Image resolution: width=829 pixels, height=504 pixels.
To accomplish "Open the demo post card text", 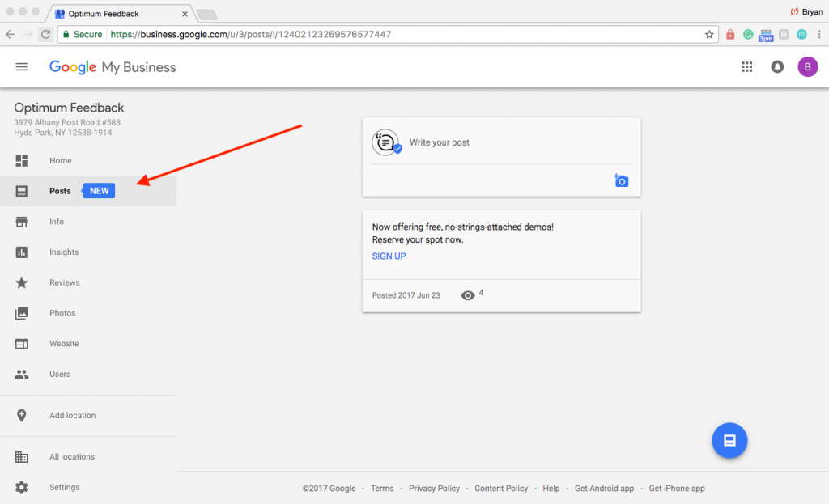I will point(462,234).
